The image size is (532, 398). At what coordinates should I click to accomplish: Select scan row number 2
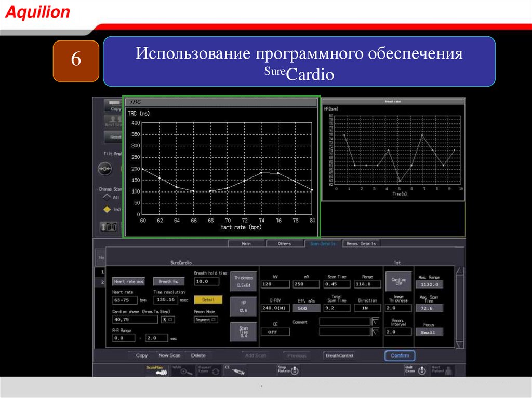(101, 282)
